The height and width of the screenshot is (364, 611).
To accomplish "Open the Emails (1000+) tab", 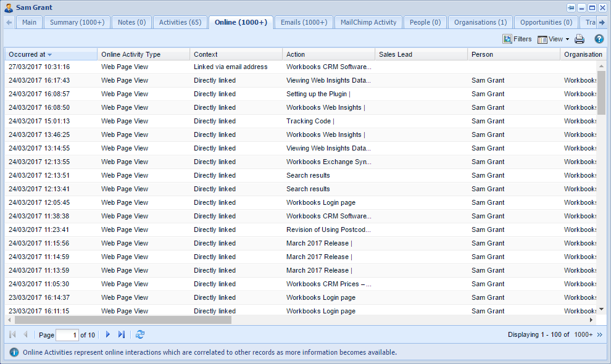I will (x=304, y=22).
